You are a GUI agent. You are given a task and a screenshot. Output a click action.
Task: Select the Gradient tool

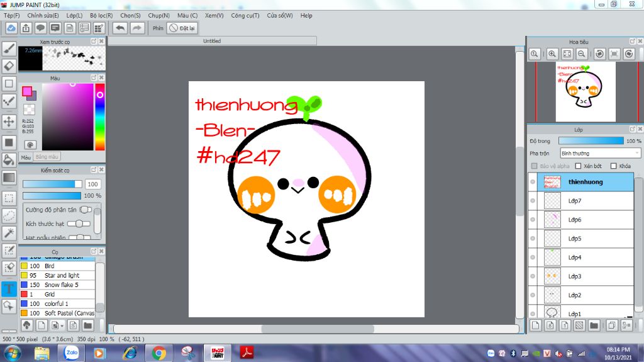click(9, 178)
